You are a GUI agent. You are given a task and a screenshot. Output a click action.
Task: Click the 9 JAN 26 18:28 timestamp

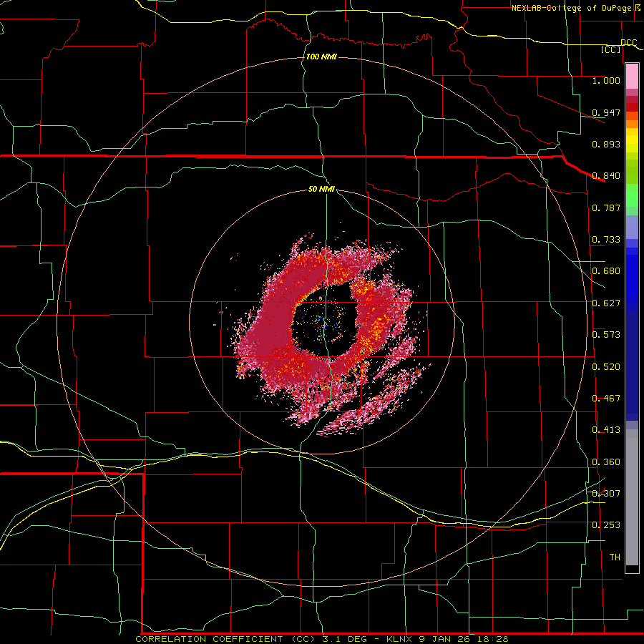(464, 639)
